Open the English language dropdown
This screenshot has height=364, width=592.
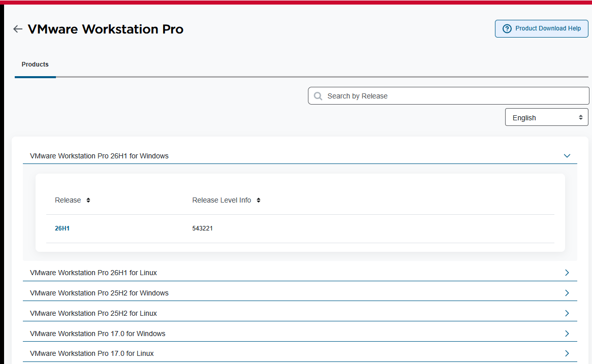pyautogui.click(x=547, y=117)
